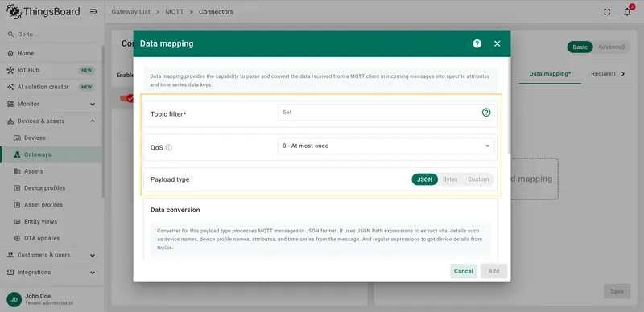The width and height of the screenshot is (644, 312).
Task: Go to Home menu item
Action: pyautogui.click(x=52, y=53)
